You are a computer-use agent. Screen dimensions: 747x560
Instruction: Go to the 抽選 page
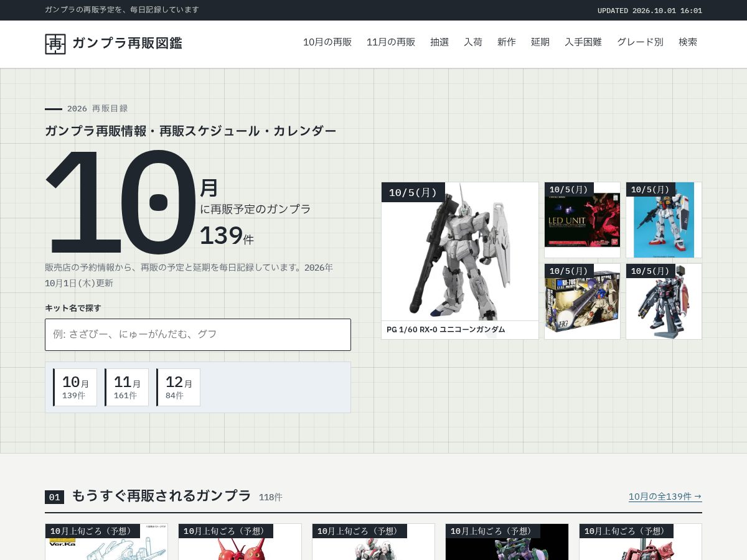point(439,42)
